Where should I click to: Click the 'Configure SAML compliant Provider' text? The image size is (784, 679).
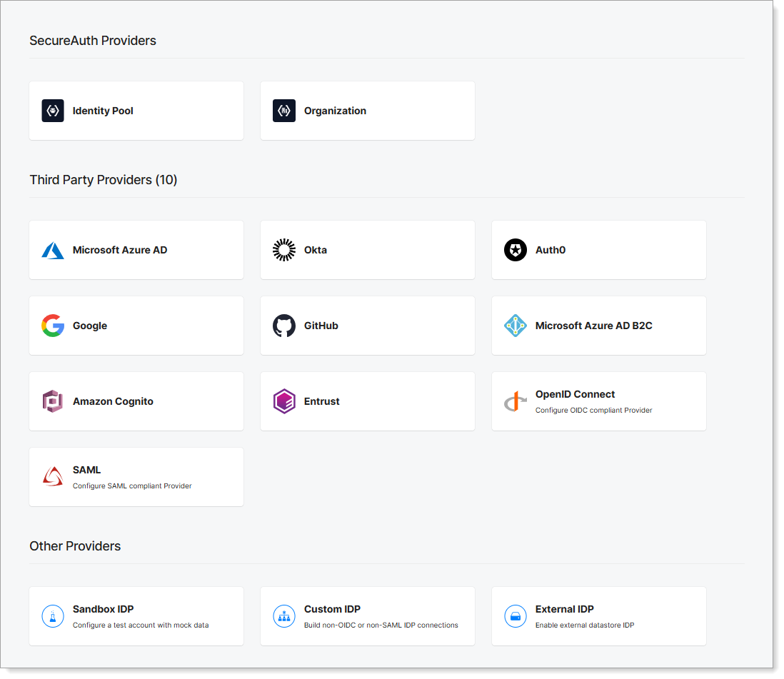tap(132, 486)
